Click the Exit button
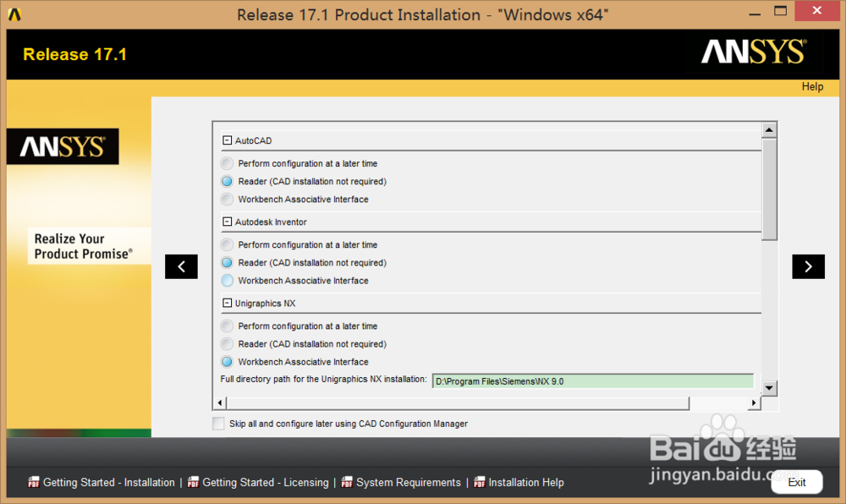Image resolution: width=846 pixels, height=504 pixels. 797,482
